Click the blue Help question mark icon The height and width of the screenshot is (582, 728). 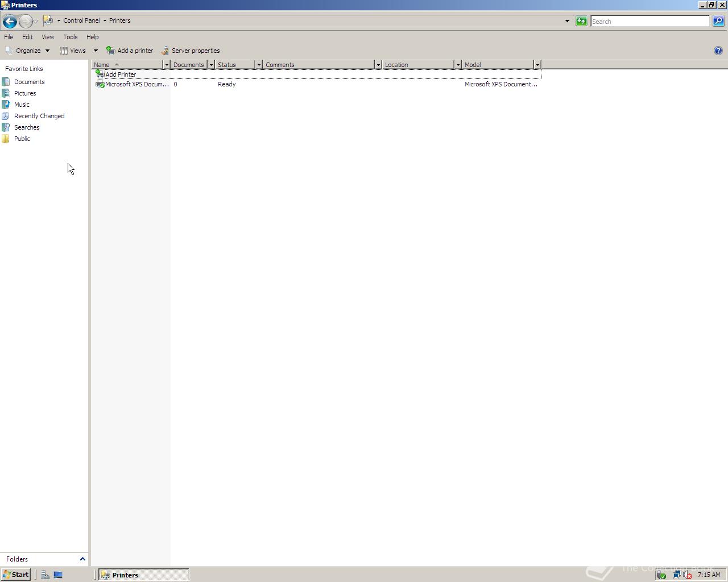718,51
